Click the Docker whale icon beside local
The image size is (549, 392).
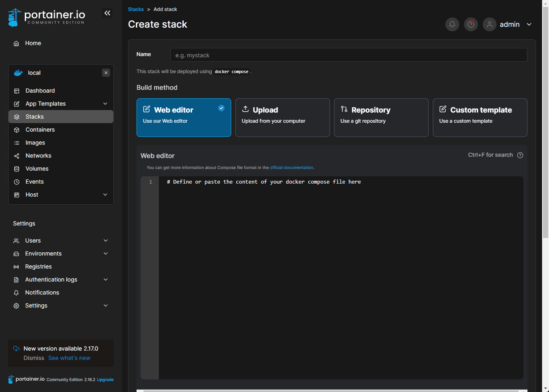point(18,73)
